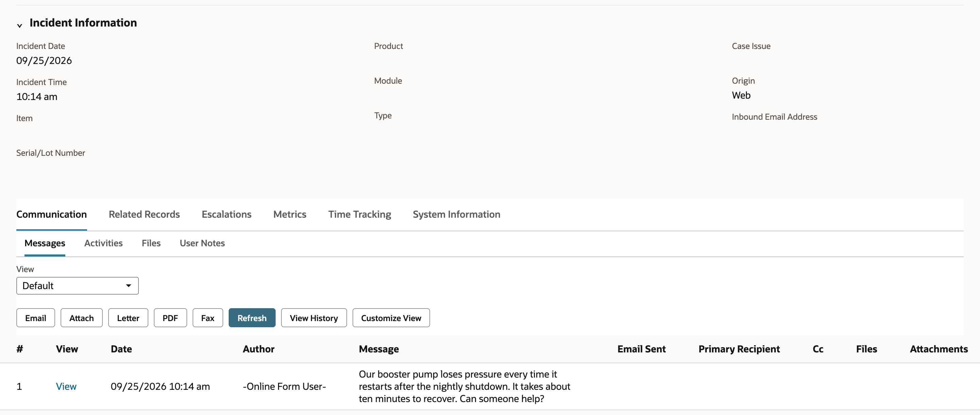980x415 pixels.
Task: Click the Attach button
Action: pyautogui.click(x=81, y=318)
